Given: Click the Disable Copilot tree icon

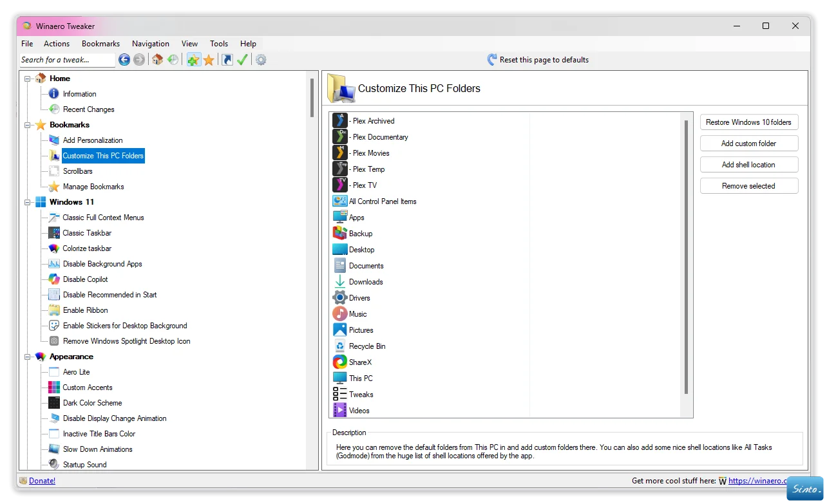Looking at the screenshot, I should [x=54, y=279].
